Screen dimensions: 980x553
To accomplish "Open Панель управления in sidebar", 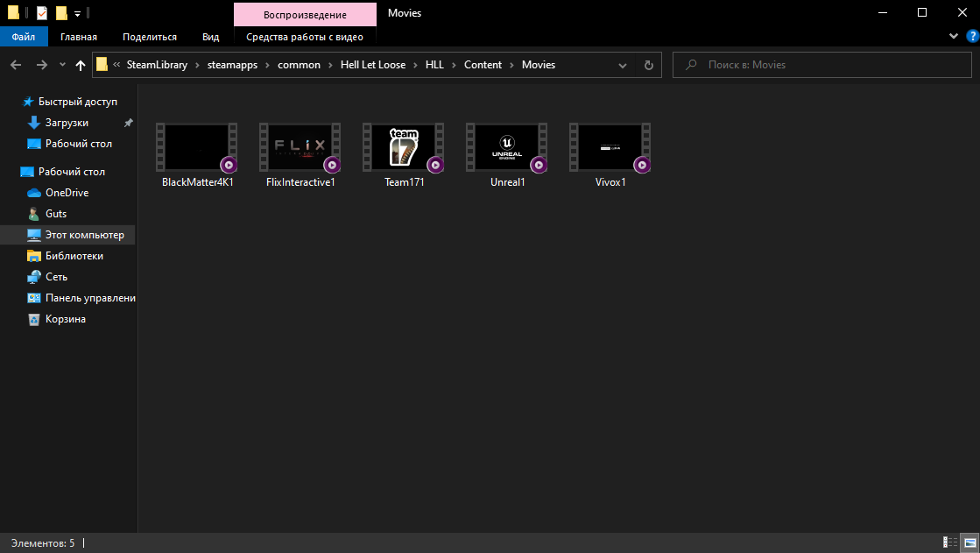I will coord(90,298).
